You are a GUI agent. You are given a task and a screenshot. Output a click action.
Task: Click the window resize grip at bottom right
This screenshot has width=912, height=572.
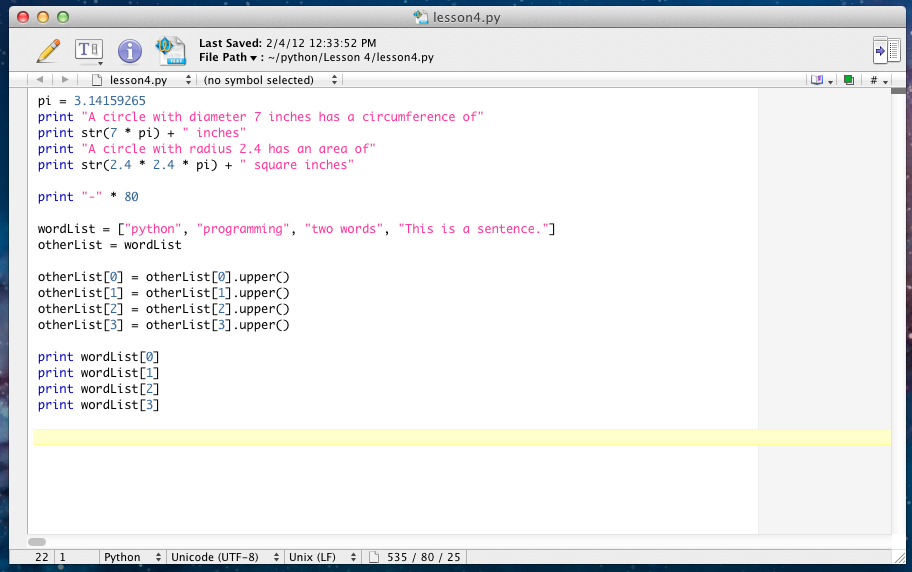[899, 557]
